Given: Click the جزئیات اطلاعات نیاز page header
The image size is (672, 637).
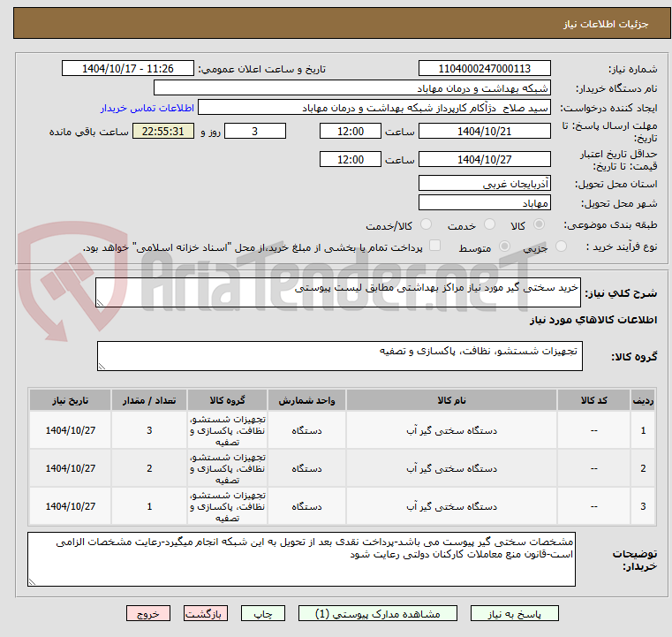Looking at the screenshot, I should [605, 24].
